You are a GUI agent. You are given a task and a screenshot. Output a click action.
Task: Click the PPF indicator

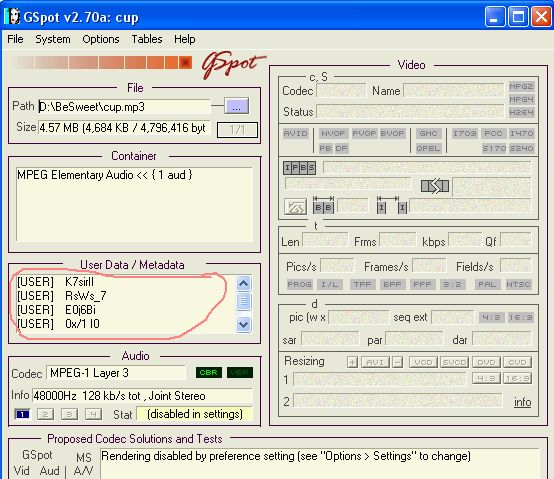click(x=422, y=284)
